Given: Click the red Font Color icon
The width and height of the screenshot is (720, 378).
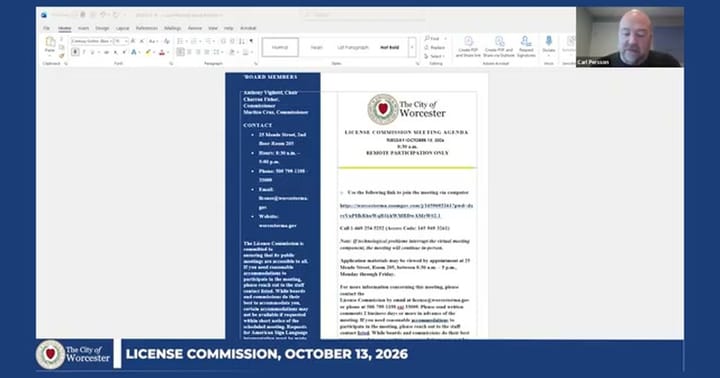Looking at the screenshot, I should [x=162, y=52].
